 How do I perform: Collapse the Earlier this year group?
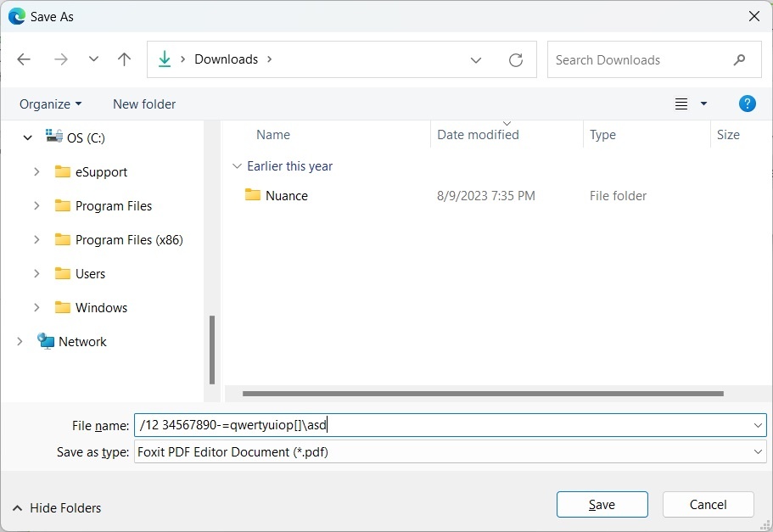tap(237, 166)
